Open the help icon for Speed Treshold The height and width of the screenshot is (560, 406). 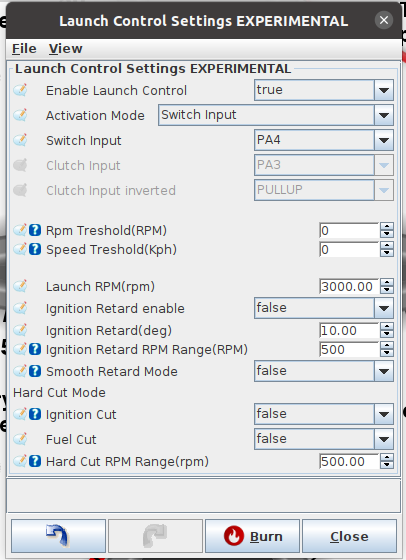coord(35,249)
